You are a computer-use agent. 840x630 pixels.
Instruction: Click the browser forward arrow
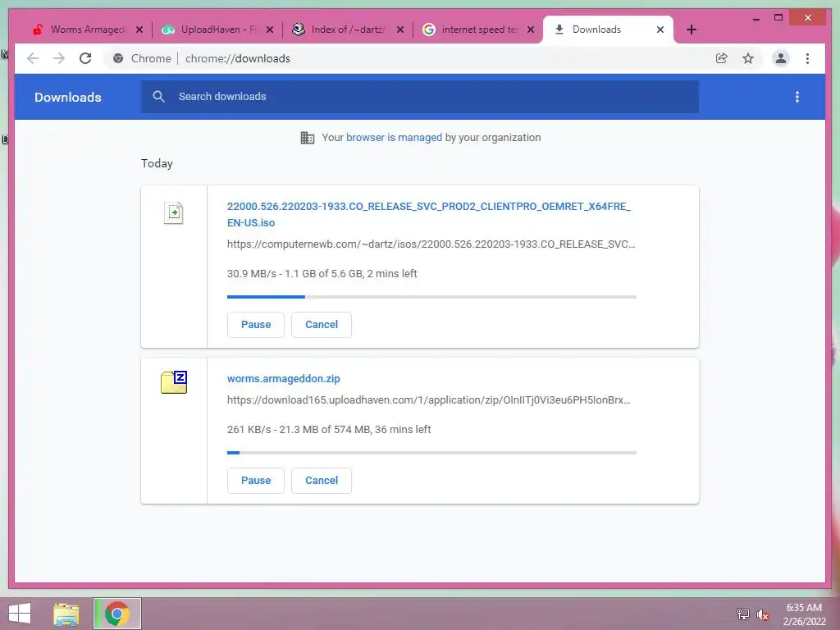tap(59, 58)
